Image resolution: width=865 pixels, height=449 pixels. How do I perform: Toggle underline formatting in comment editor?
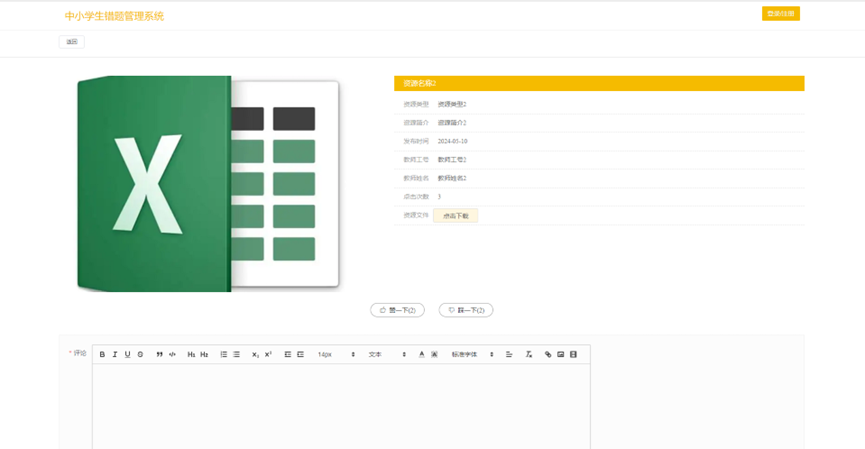[x=127, y=354]
